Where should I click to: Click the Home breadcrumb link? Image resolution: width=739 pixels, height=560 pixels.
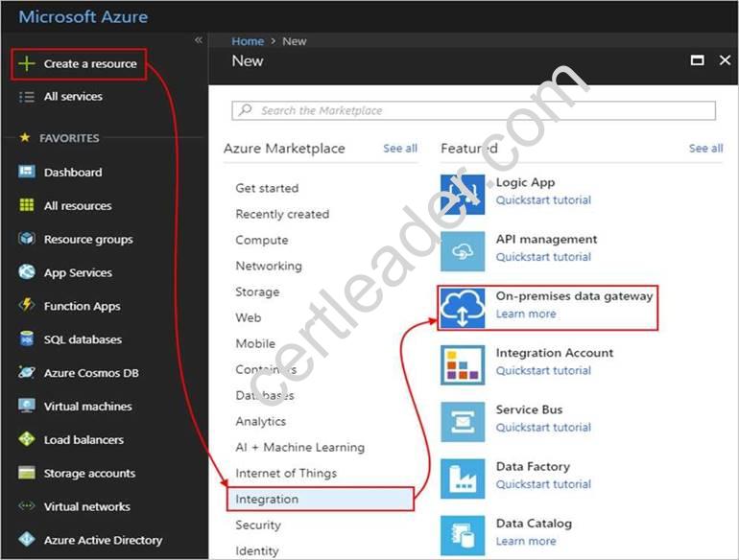click(x=248, y=41)
